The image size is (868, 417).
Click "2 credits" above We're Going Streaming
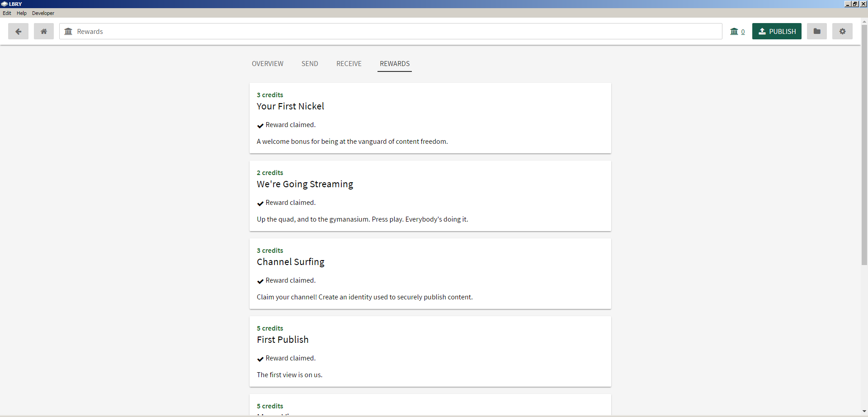point(270,173)
